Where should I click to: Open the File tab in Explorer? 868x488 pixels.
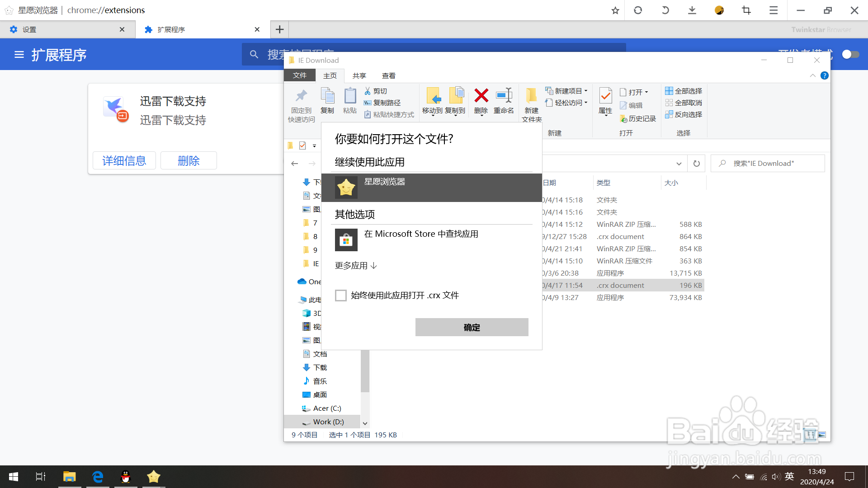[299, 75]
